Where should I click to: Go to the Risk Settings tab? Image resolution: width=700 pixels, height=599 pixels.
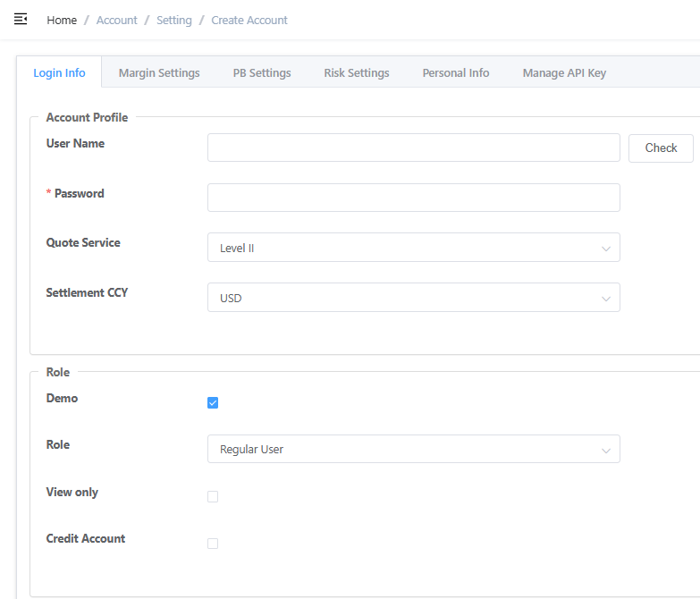[x=356, y=72]
